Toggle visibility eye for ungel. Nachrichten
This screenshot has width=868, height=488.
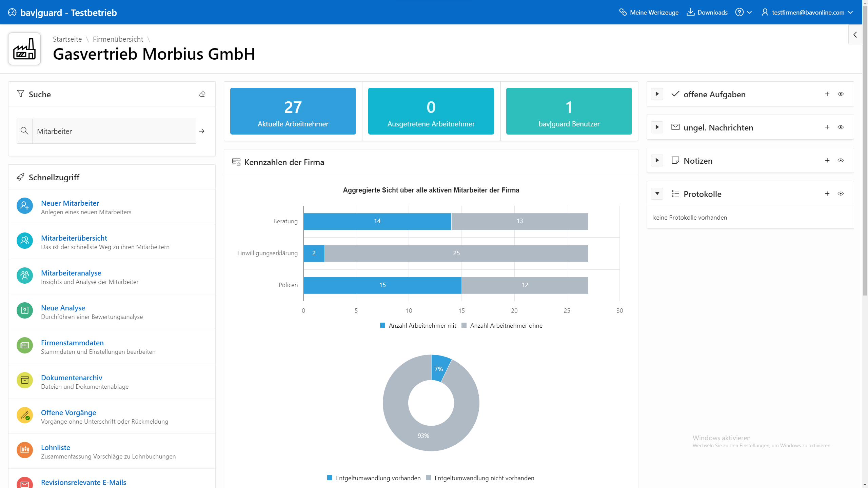point(841,127)
